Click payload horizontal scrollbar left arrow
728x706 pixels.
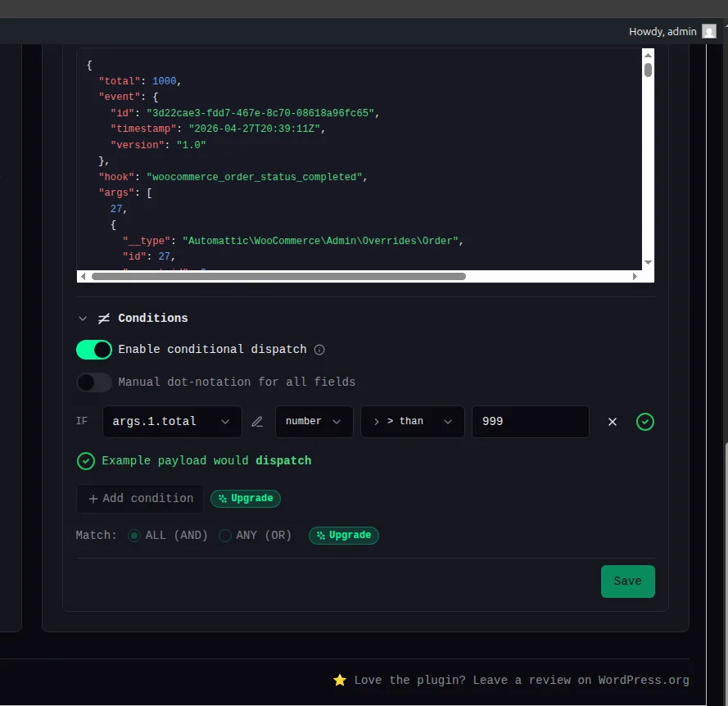(x=83, y=276)
